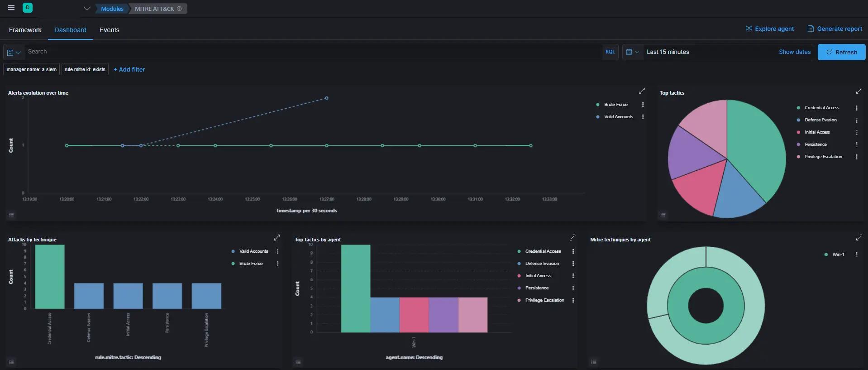This screenshot has height=370, width=868.
Task: Click into the Search query field
Action: [x=312, y=52]
